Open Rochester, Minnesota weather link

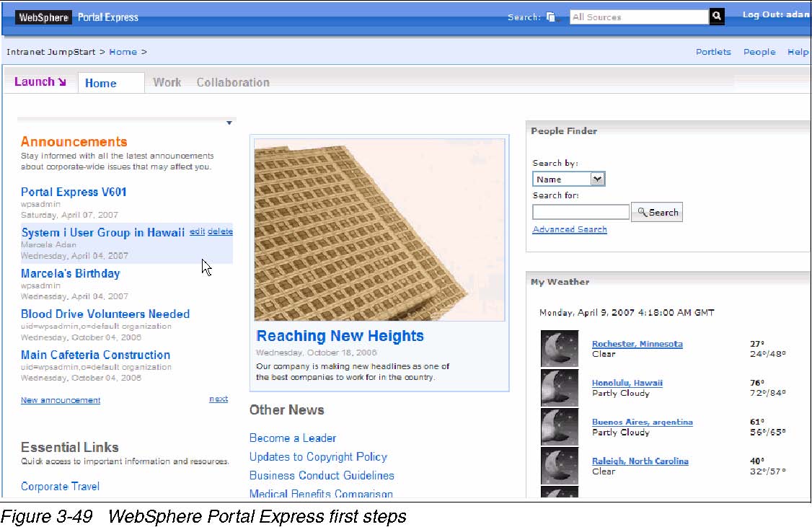tap(637, 344)
